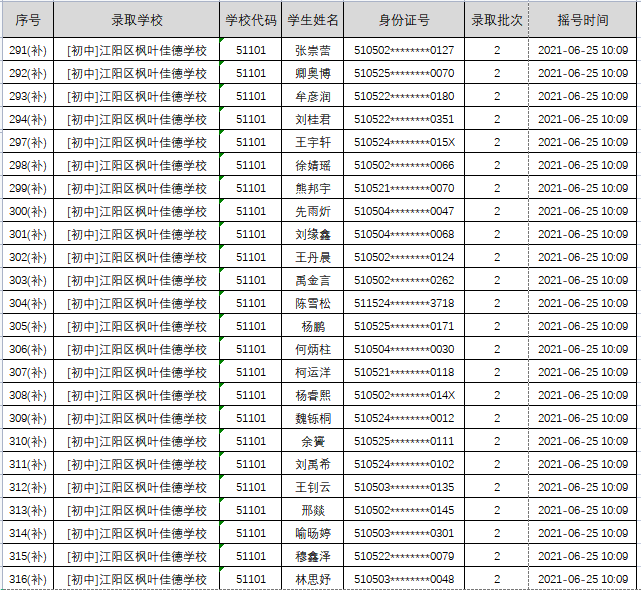
Task: Click the cell 297(补)
Action: click(28, 142)
